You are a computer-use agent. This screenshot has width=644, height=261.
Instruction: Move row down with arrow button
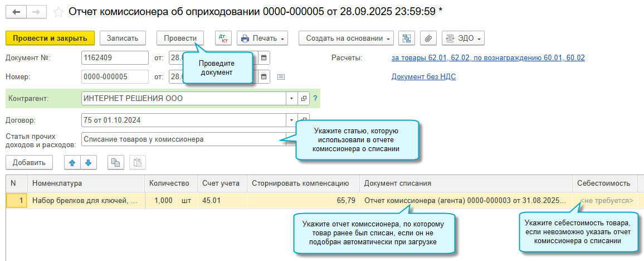point(89,162)
